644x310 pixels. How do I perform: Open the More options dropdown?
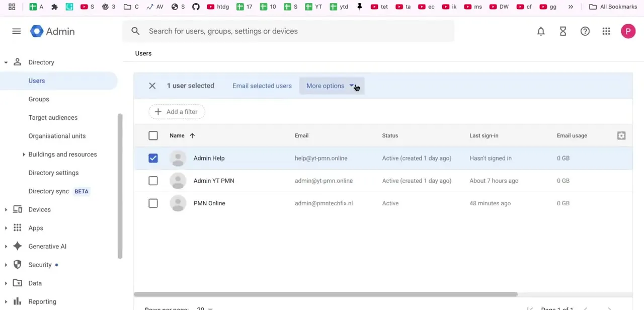[332, 86]
